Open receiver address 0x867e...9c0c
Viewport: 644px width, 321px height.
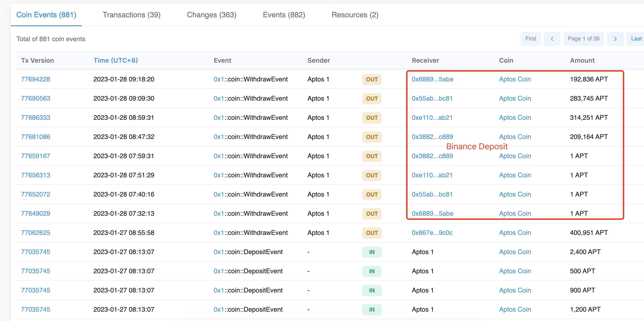[432, 233]
